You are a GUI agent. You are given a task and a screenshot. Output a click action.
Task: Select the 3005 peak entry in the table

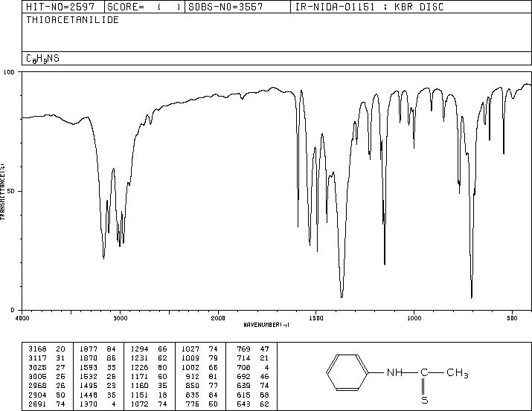pos(46,376)
